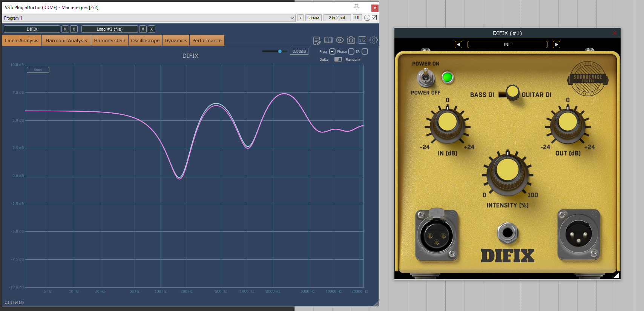Open the Hammerstein tab
The height and width of the screenshot is (311, 644).
110,40
